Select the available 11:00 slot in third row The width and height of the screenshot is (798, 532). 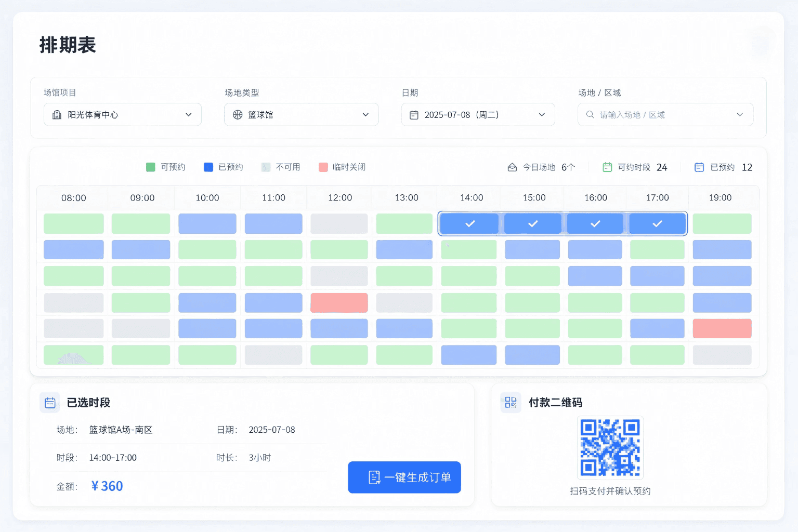(273, 276)
